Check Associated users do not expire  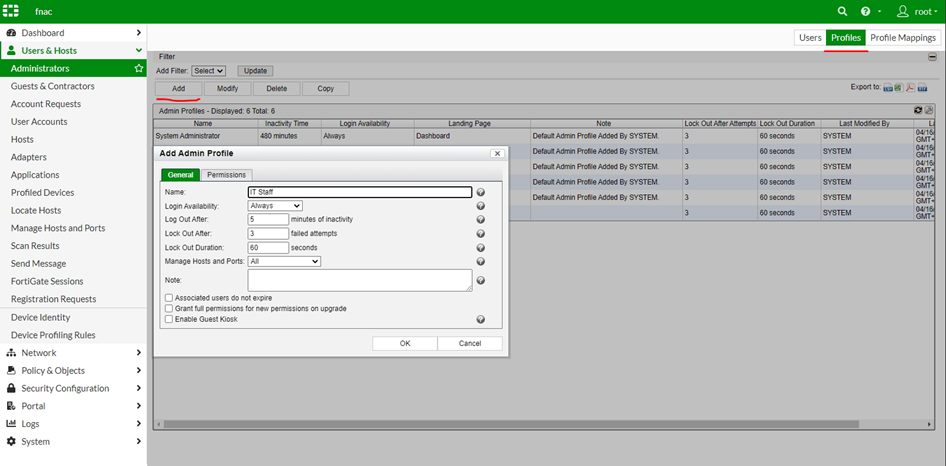pos(169,298)
